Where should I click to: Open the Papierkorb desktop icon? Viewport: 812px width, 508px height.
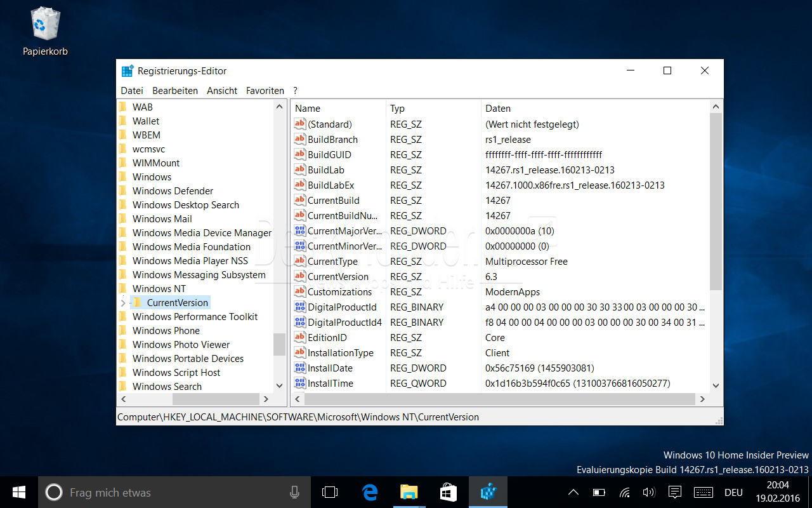coord(45,30)
